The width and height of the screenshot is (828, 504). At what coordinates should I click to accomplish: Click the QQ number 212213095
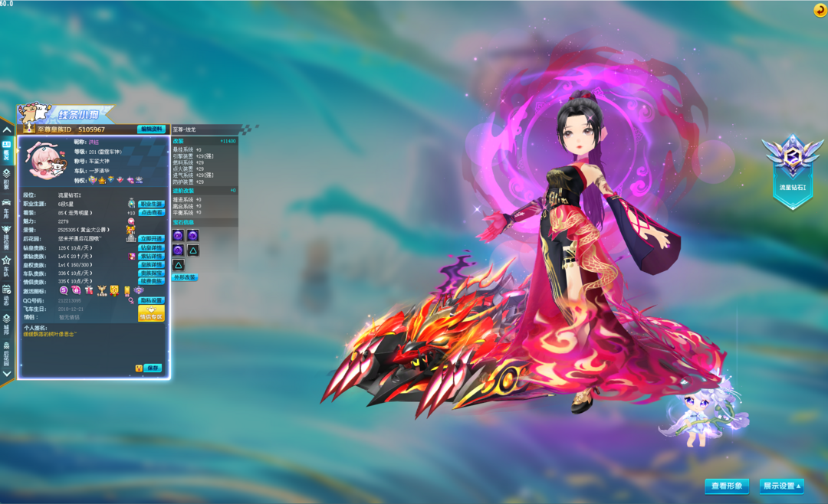pos(70,301)
